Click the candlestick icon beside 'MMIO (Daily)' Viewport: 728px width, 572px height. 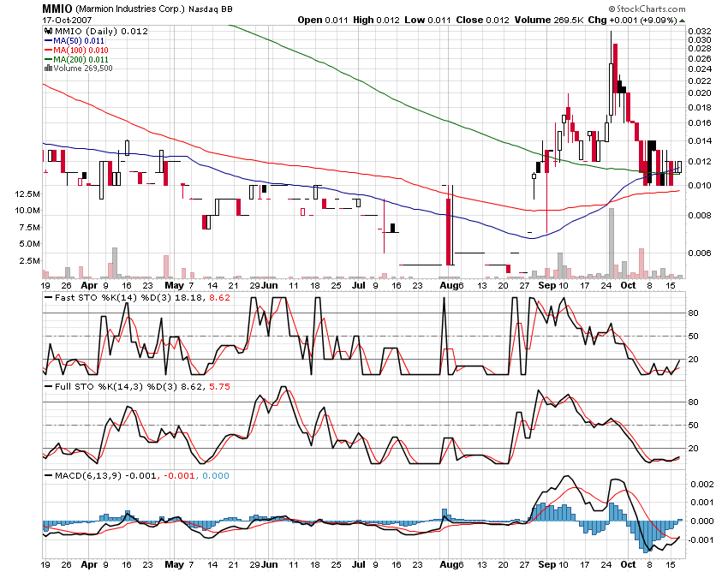coord(47,31)
